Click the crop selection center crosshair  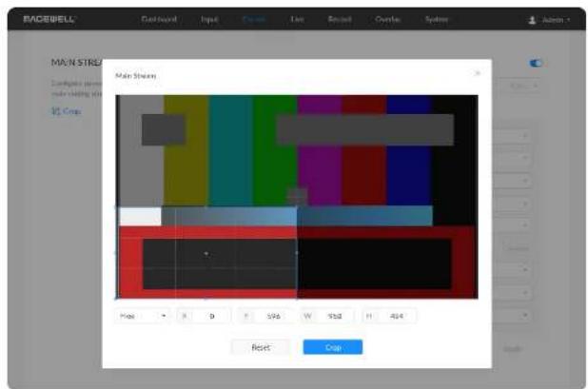pyautogui.click(x=206, y=254)
